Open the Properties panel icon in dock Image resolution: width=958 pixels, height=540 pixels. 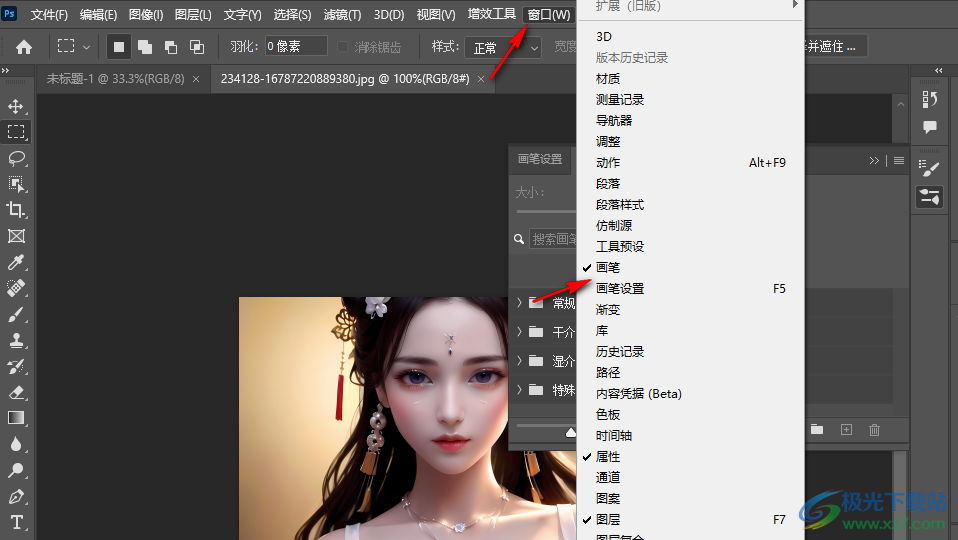[929, 197]
